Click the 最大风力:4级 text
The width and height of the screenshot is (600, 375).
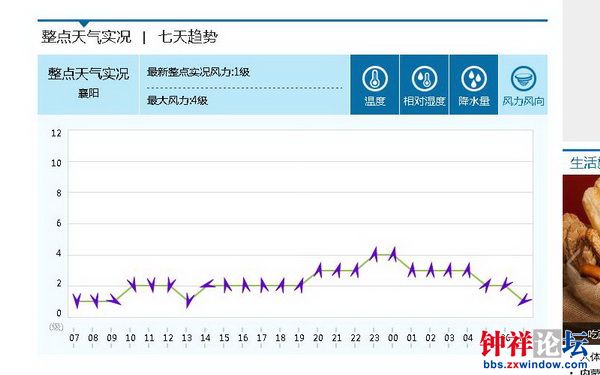tap(178, 101)
